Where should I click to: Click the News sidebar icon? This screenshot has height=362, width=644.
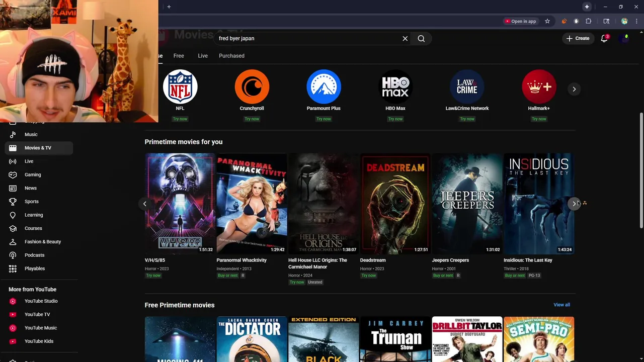point(13,188)
